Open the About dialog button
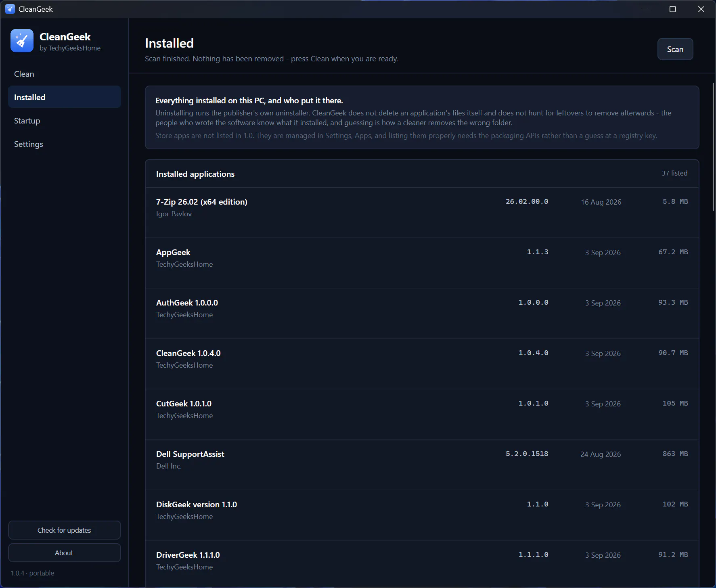 [65, 552]
